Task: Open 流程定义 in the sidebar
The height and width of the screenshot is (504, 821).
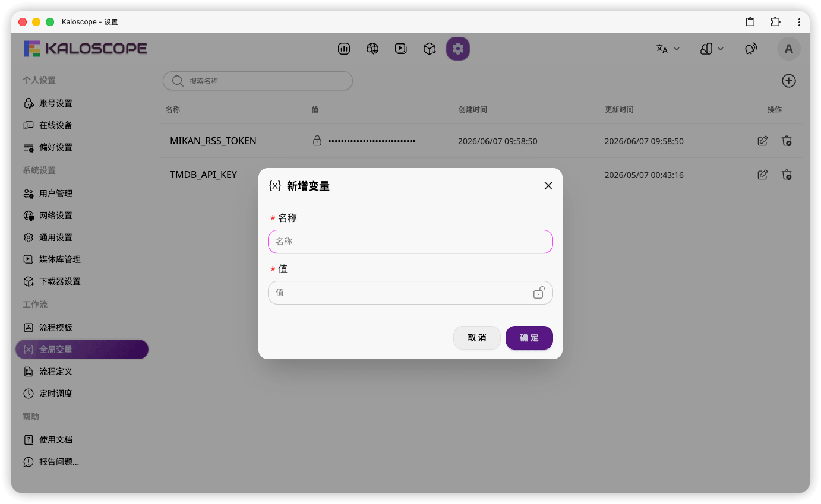Action: pyautogui.click(x=82, y=372)
